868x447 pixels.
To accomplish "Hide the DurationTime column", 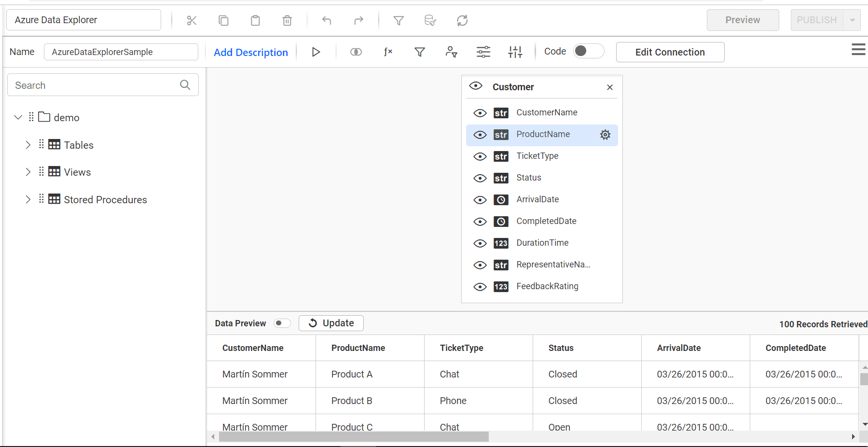I will [x=480, y=243].
